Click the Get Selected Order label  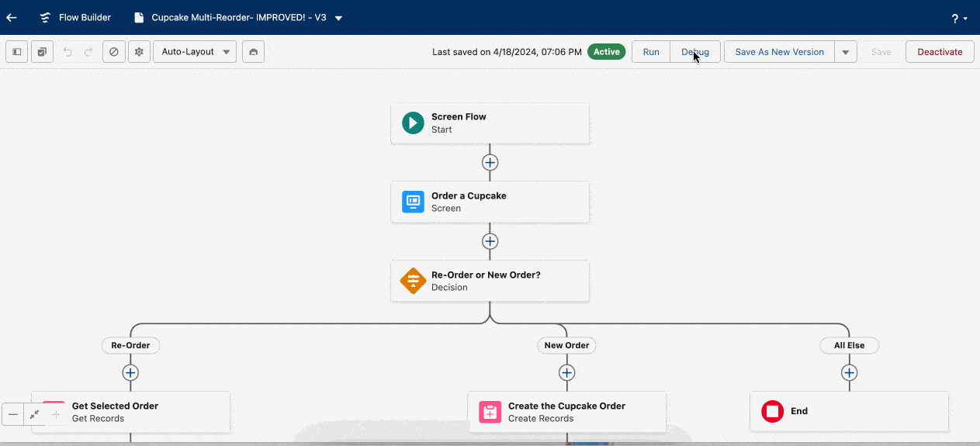coord(115,406)
